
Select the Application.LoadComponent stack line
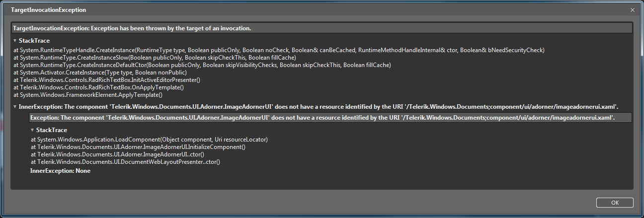[x=149, y=140]
